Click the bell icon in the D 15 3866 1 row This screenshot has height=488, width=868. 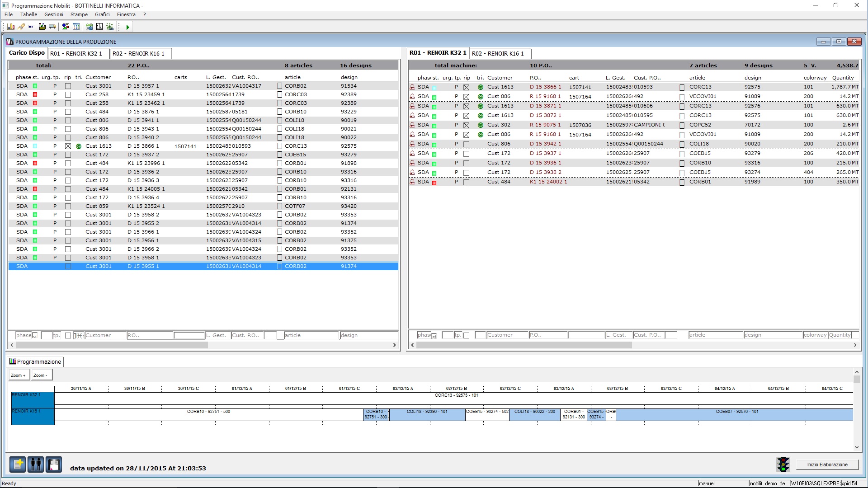[x=412, y=87]
